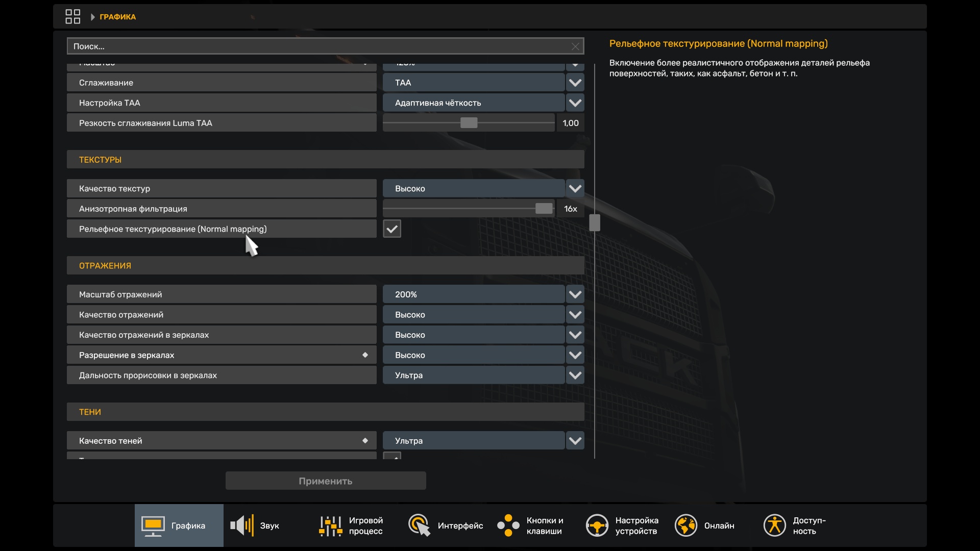This screenshot has width=980, height=551.
Task: Click the ГРАФИКА breadcrumb label
Action: [117, 17]
